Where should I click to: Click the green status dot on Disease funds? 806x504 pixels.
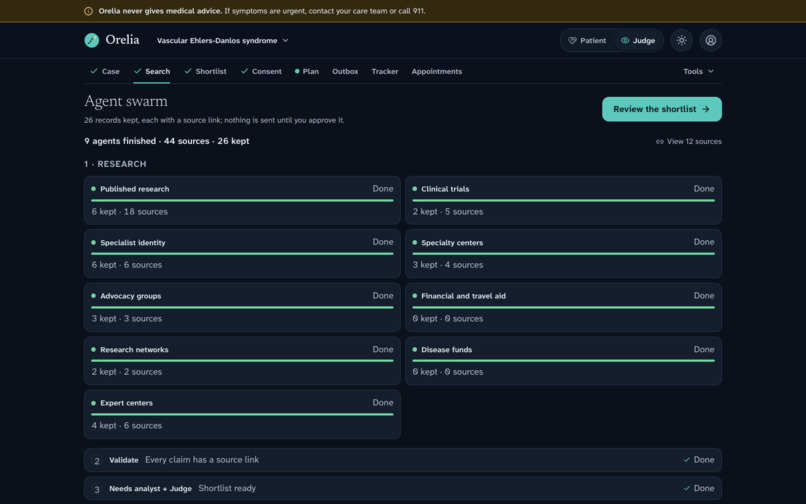pyautogui.click(x=415, y=349)
